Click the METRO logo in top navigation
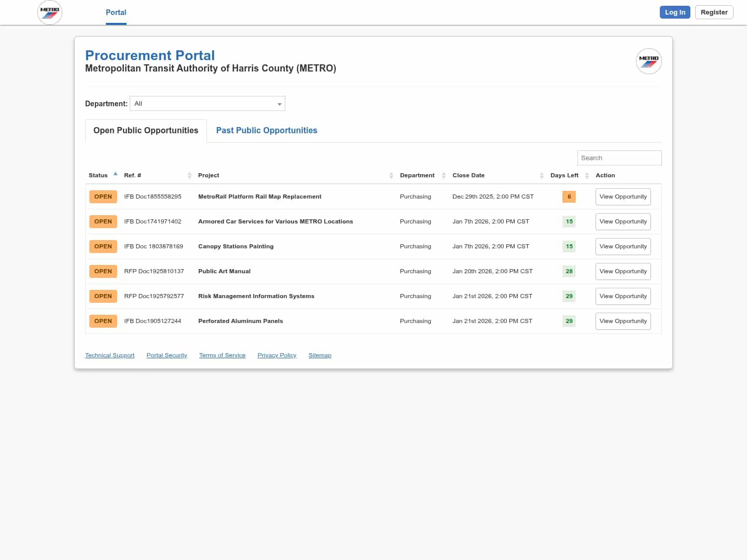Screen dimensions: 747x560 pos(50,12)
